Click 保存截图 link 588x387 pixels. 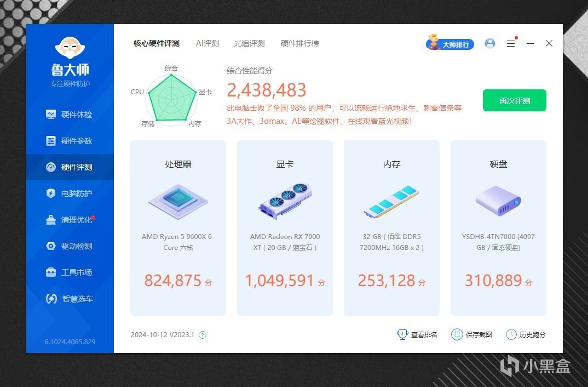tap(479, 334)
